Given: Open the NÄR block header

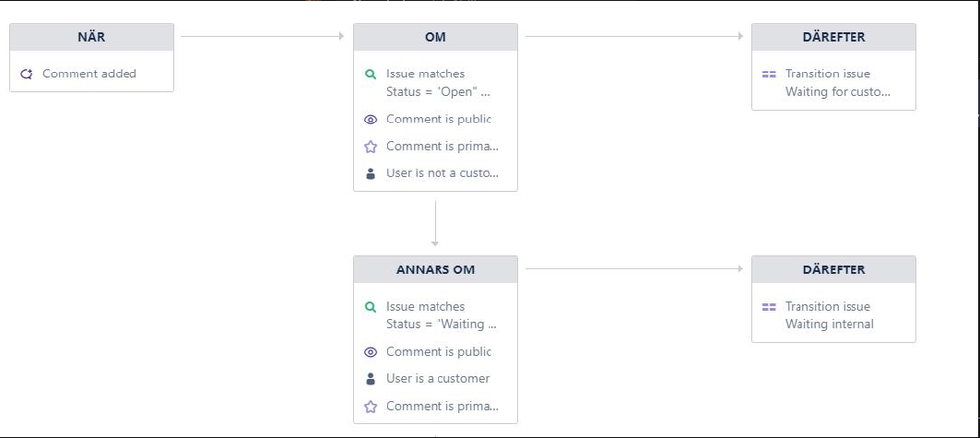Looking at the screenshot, I should 91,37.
